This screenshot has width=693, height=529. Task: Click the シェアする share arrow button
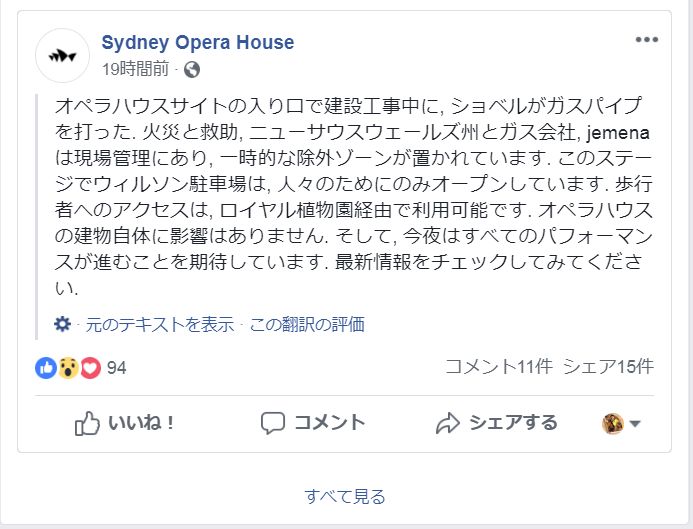pyautogui.click(x=497, y=423)
